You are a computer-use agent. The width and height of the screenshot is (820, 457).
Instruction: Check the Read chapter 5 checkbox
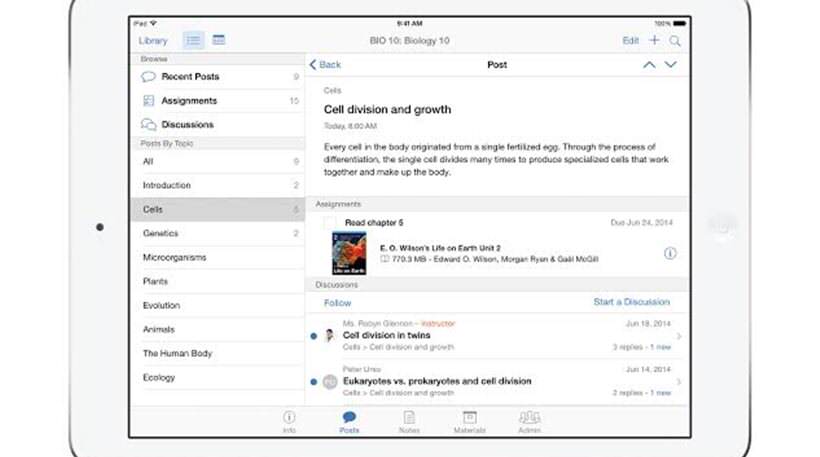tap(330, 222)
